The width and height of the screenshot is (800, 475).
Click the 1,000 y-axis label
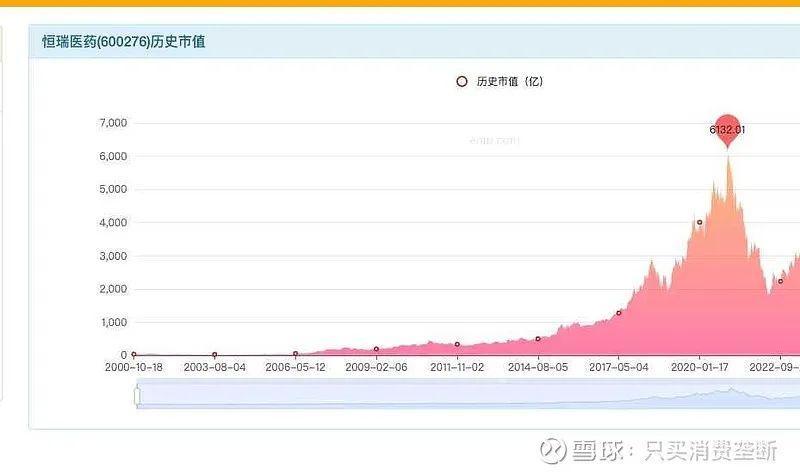pyautogui.click(x=113, y=322)
